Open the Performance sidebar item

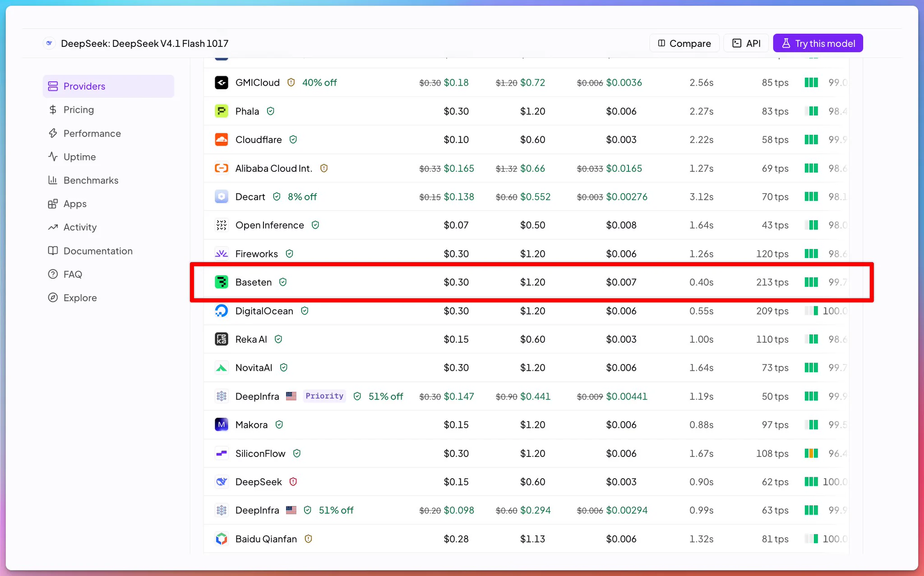point(108,134)
